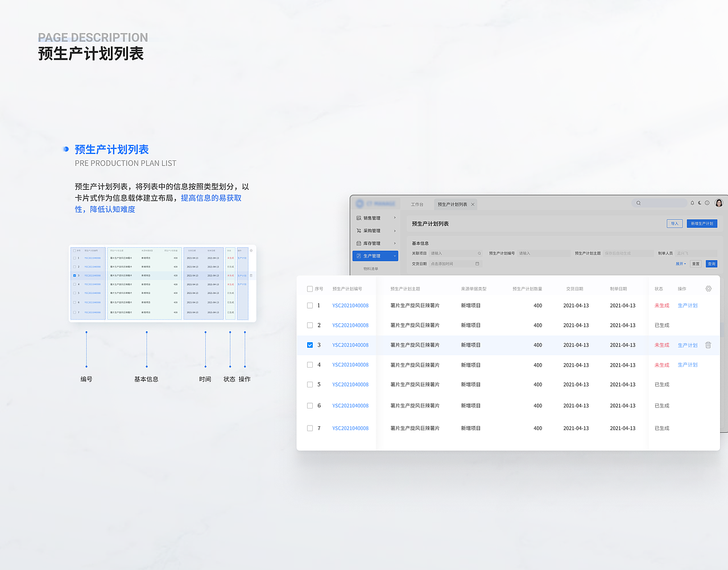Click the 新增生产计划 button
Image resolution: width=728 pixels, height=570 pixels.
tap(702, 223)
